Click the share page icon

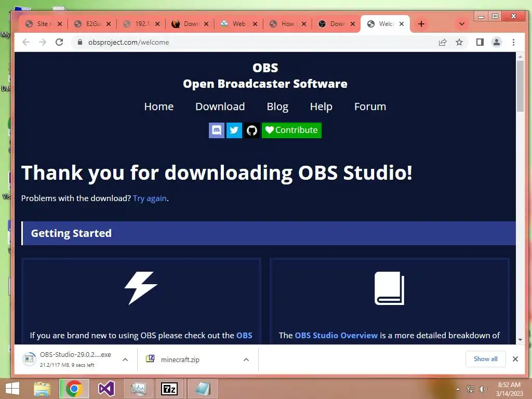click(x=443, y=43)
